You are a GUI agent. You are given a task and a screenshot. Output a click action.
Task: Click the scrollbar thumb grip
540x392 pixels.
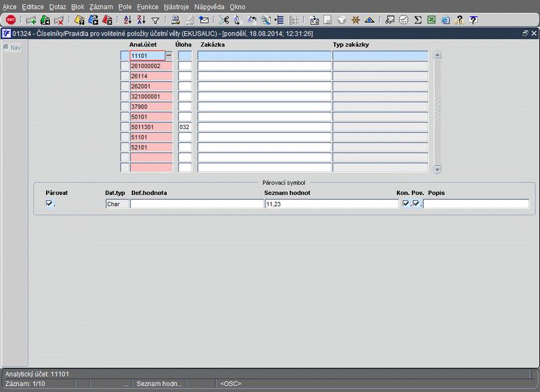437,109
